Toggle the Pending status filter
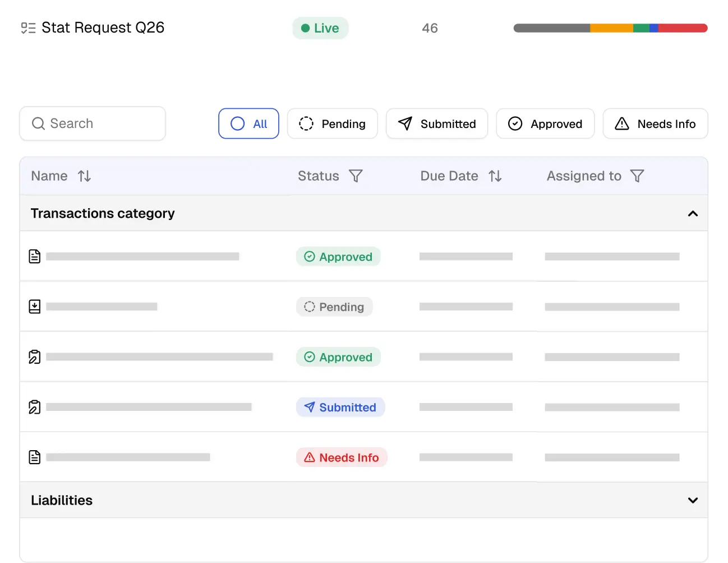 pos(332,123)
